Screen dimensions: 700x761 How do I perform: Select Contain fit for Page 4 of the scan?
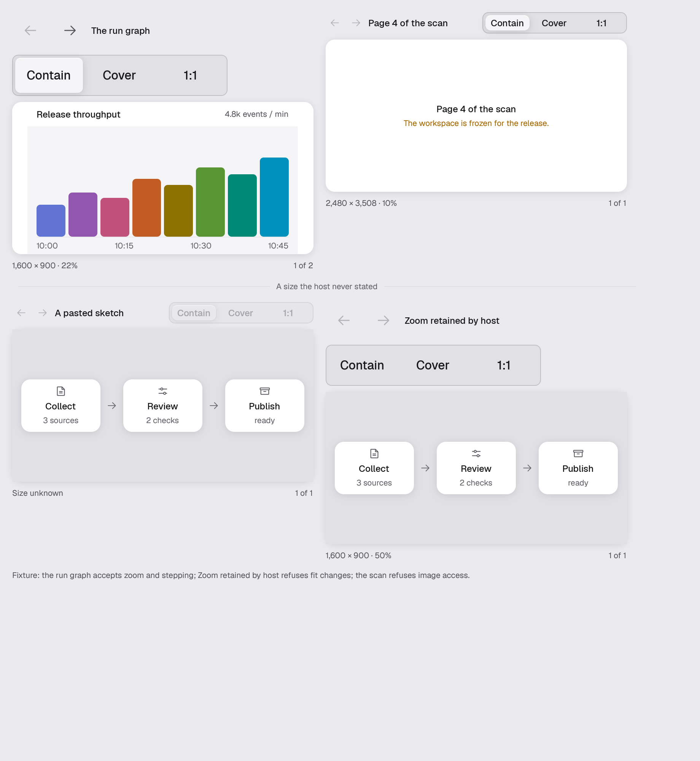[507, 23]
